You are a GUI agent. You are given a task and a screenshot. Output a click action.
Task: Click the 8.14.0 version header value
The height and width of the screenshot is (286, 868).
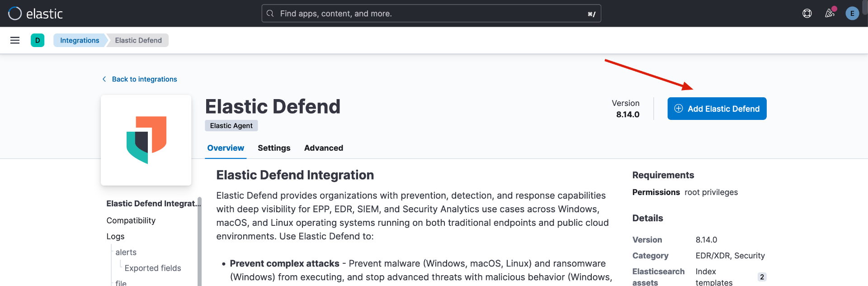pos(628,114)
